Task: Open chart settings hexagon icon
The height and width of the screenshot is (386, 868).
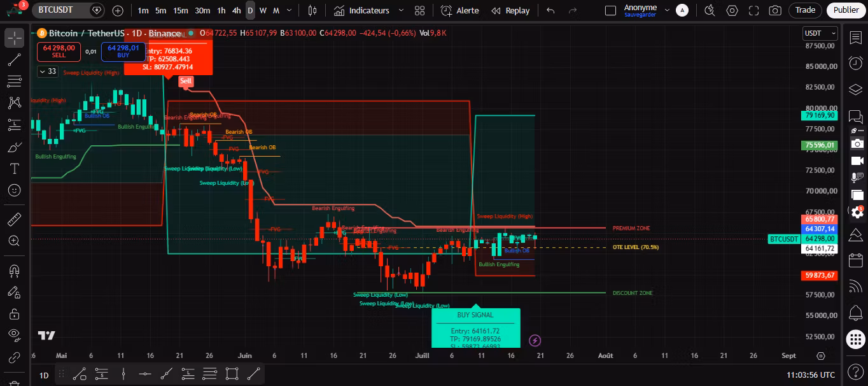Action: (x=732, y=10)
